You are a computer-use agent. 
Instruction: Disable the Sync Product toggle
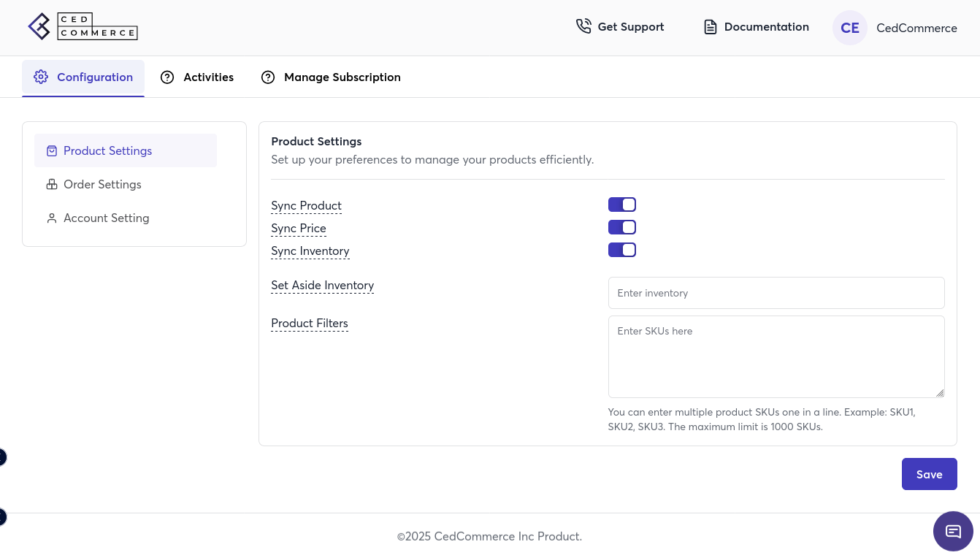pyautogui.click(x=621, y=205)
